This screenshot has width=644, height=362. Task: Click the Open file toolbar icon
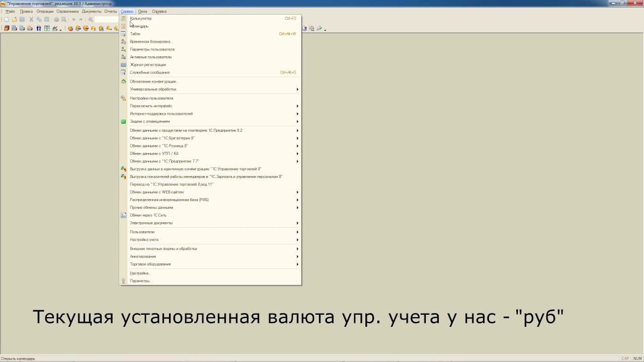coord(14,20)
